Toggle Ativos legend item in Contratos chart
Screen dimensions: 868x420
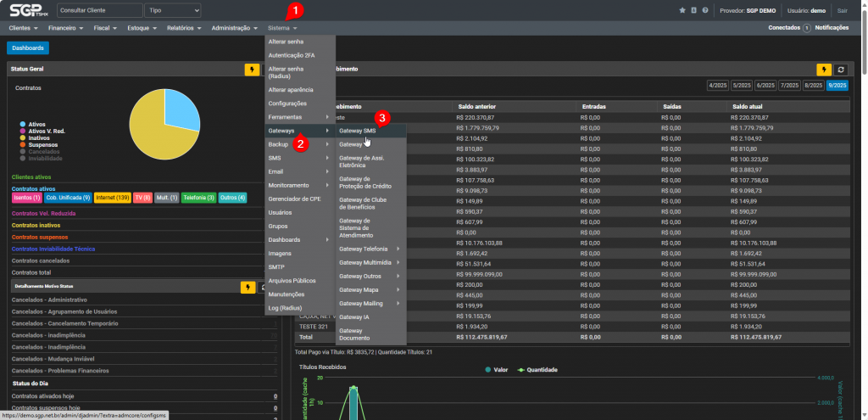36,124
